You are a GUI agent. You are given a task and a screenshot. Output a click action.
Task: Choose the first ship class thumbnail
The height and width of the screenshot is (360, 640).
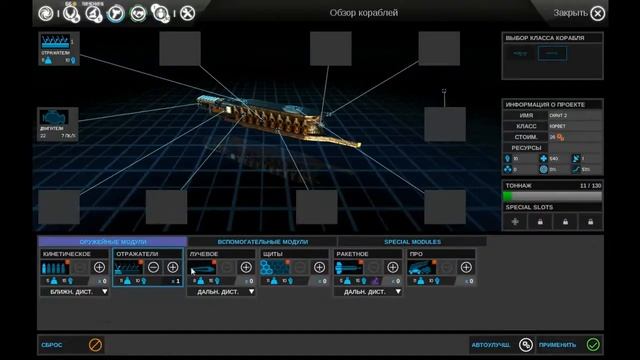520,53
